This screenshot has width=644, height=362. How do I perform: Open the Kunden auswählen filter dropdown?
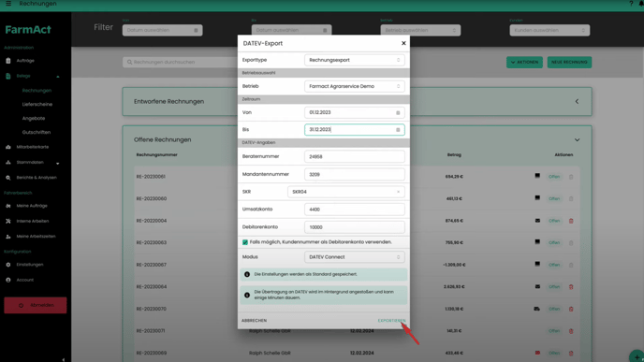point(549,30)
